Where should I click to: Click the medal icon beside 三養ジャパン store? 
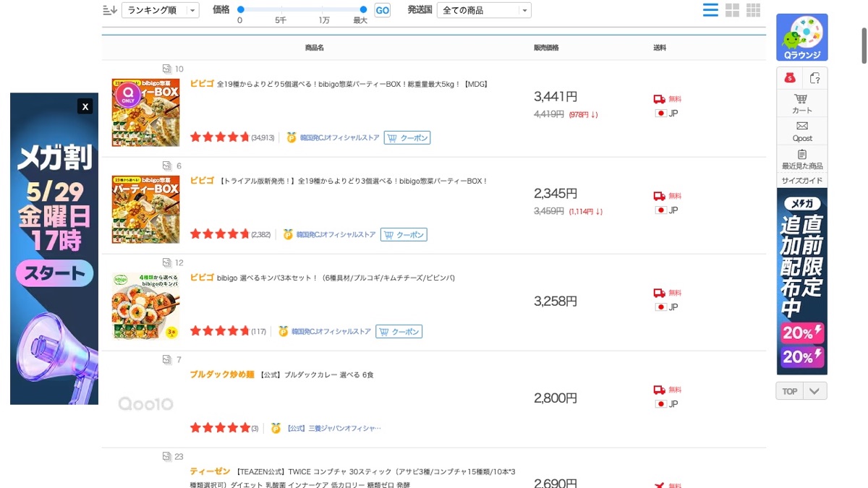(x=276, y=428)
